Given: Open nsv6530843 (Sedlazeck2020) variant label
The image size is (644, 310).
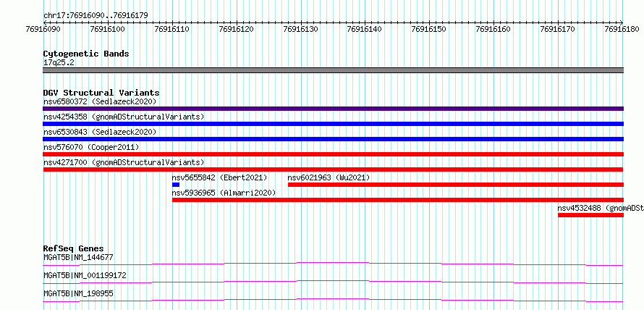Looking at the screenshot, I should click(x=100, y=132).
